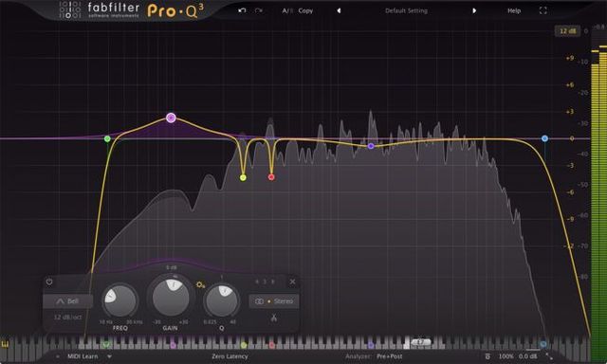Viewport: 607px width, 364px height.
Task: Select previous band with left chevron
Action: (257, 282)
